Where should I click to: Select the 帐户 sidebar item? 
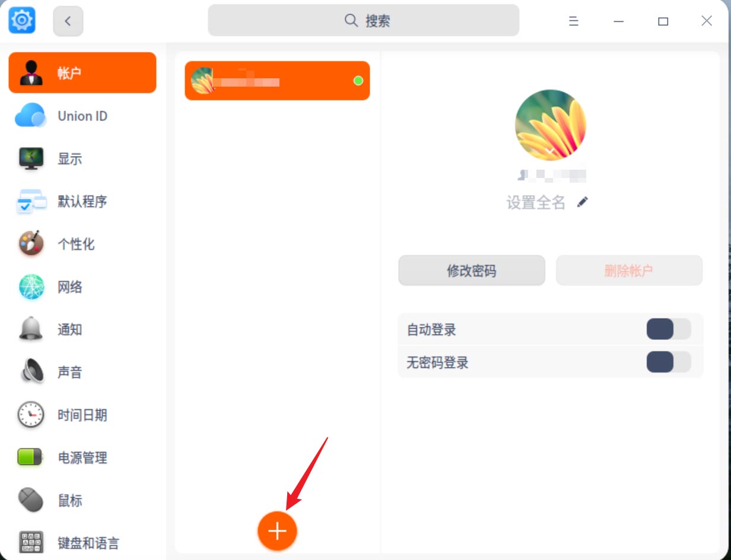[x=82, y=73]
